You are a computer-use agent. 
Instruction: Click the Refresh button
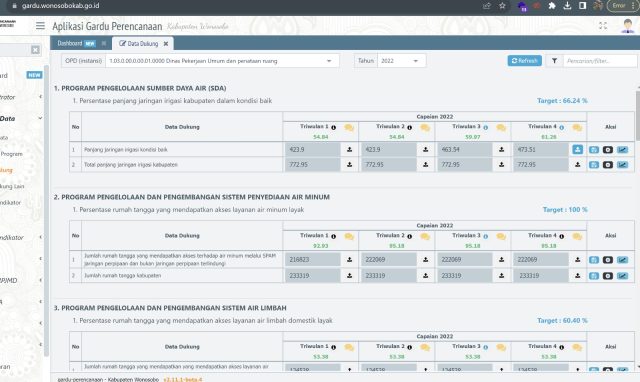click(524, 61)
